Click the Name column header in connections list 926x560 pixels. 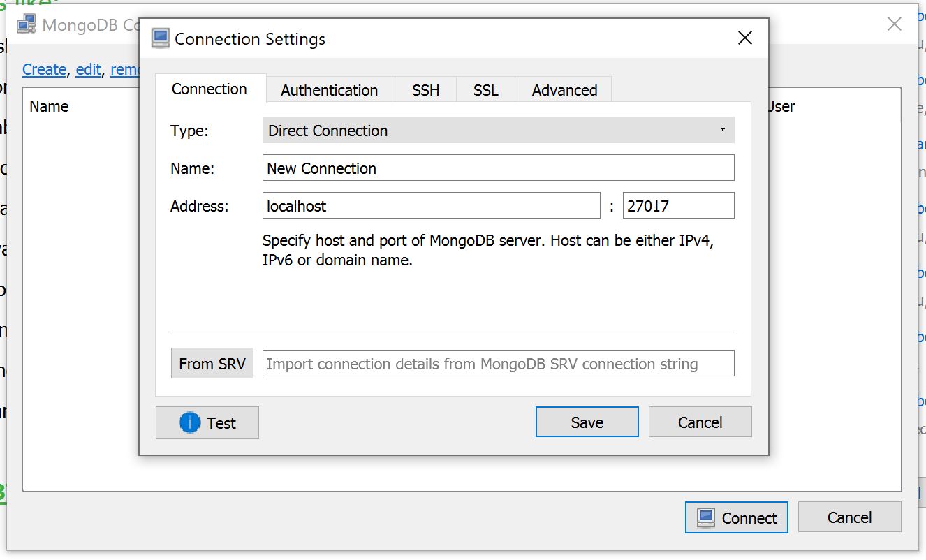coord(49,107)
